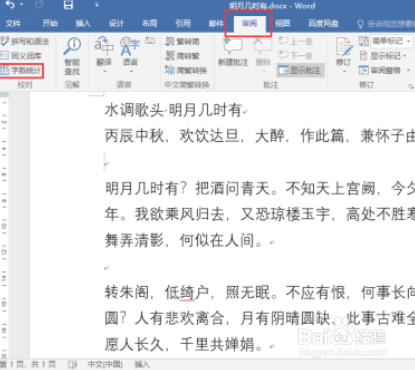
Task: Undo the last action in Quick Access
Action: pos(10,5)
